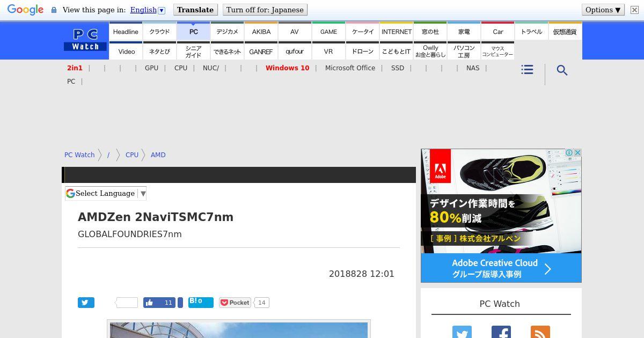Click the article header photo thumbnail
This screenshot has height=338, width=644.
click(x=239, y=329)
